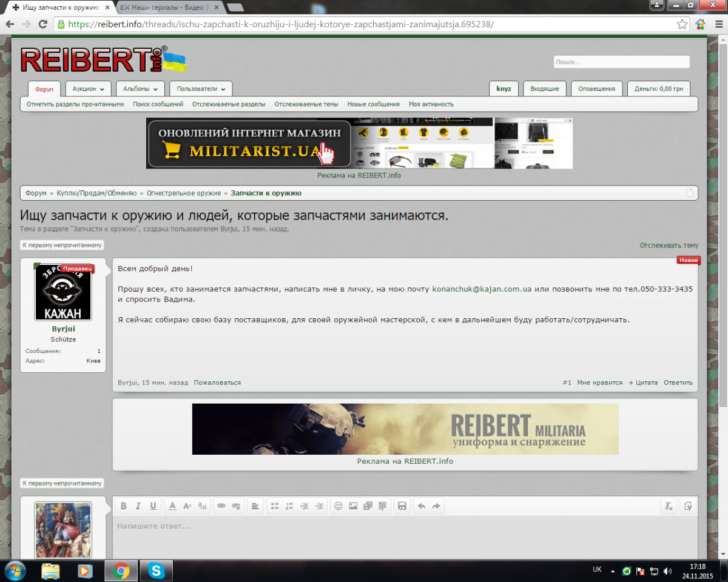Open text color picker in editor
This screenshot has height=582, width=728.
click(x=172, y=506)
